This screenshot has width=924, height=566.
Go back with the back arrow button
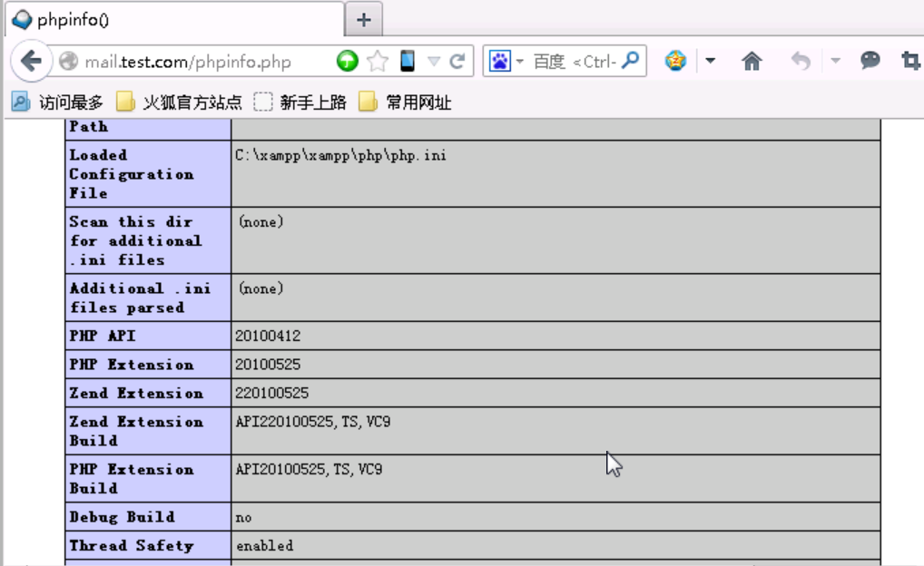click(x=31, y=61)
